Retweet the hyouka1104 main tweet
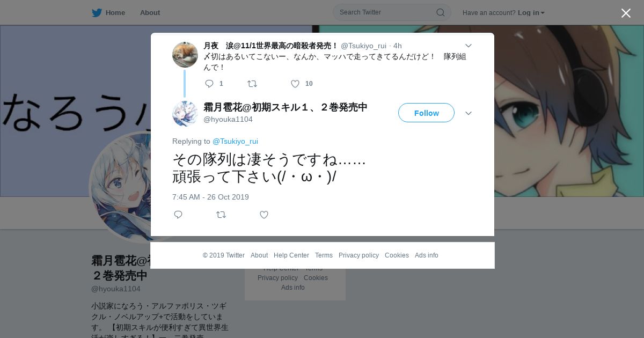Image resolution: width=644 pixels, height=338 pixels. (221, 215)
